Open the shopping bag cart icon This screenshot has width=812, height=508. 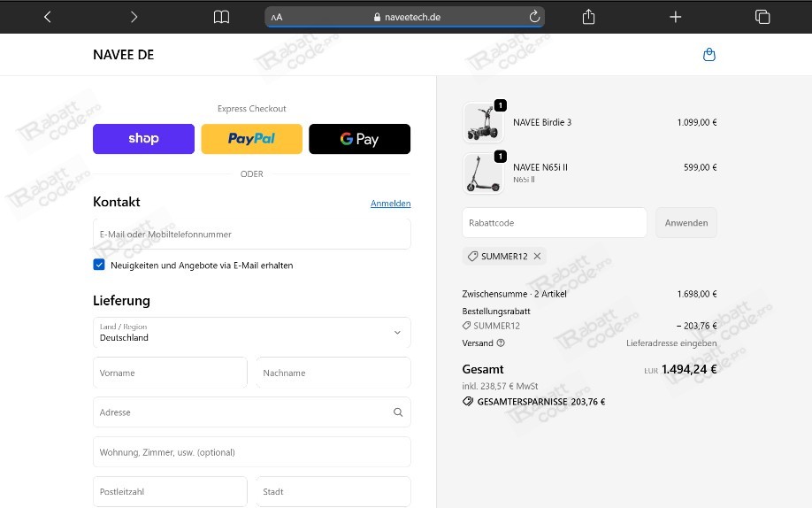tap(709, 55)
